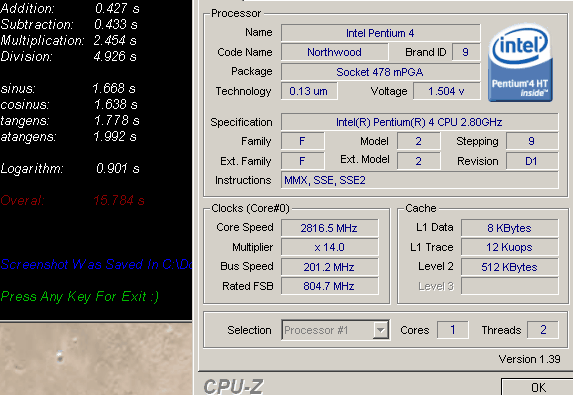573x395 pixels.
Task: Click the Intel Pentium 4 HT logo
Action: [x=520, y=62]
